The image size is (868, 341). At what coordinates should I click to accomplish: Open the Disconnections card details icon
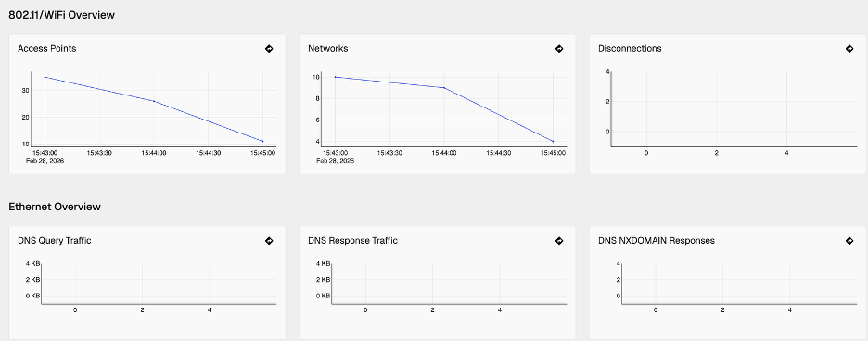[x=849, y=49]
